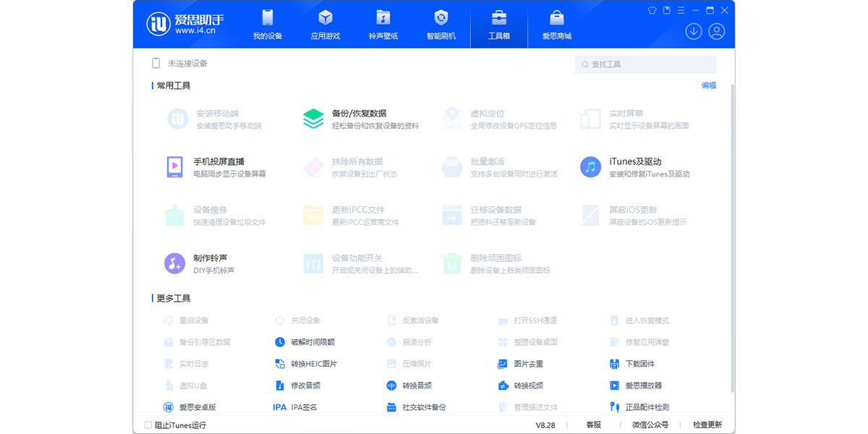Open the 批量激活 tool
This screenshot has width=868, height=434.
tap(500, 167)
